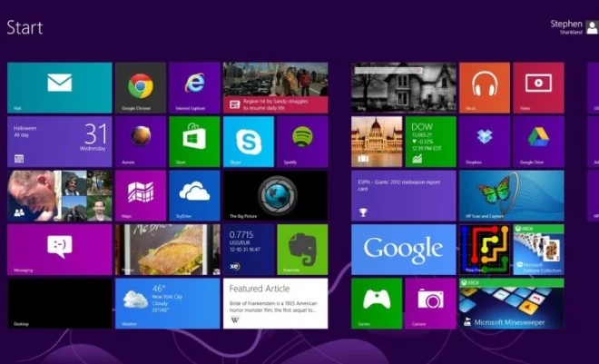
Task: Open The Big Picture tile
Action: (x=275, y=195)
